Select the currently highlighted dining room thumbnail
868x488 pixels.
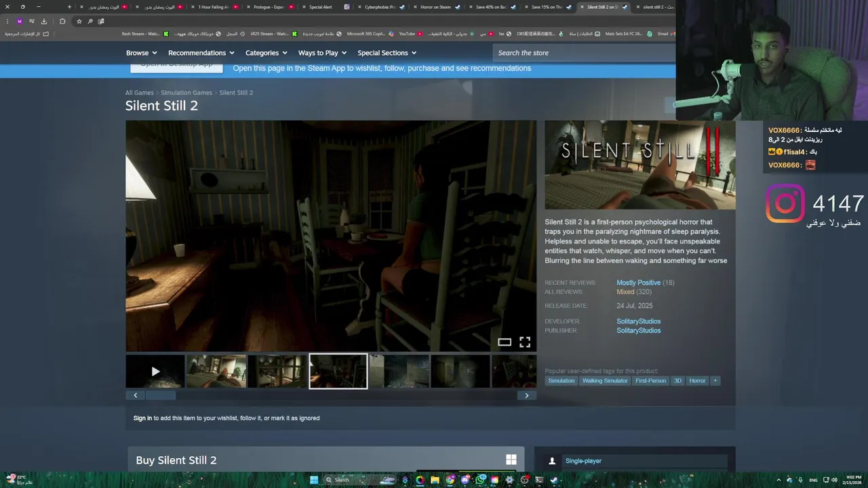point(338,371)
